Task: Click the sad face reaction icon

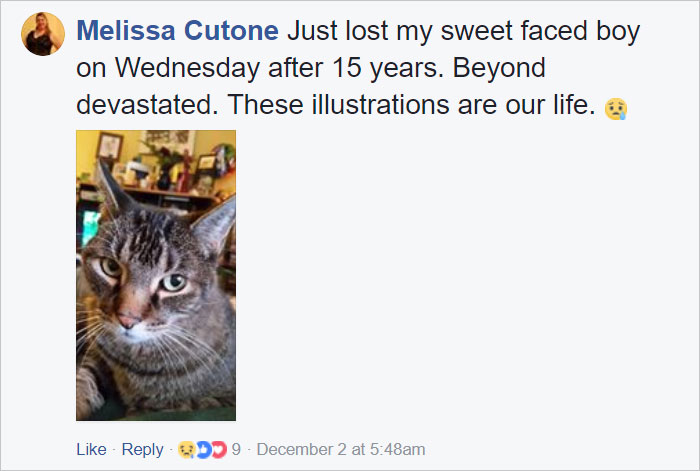Action: pos(186,450)
